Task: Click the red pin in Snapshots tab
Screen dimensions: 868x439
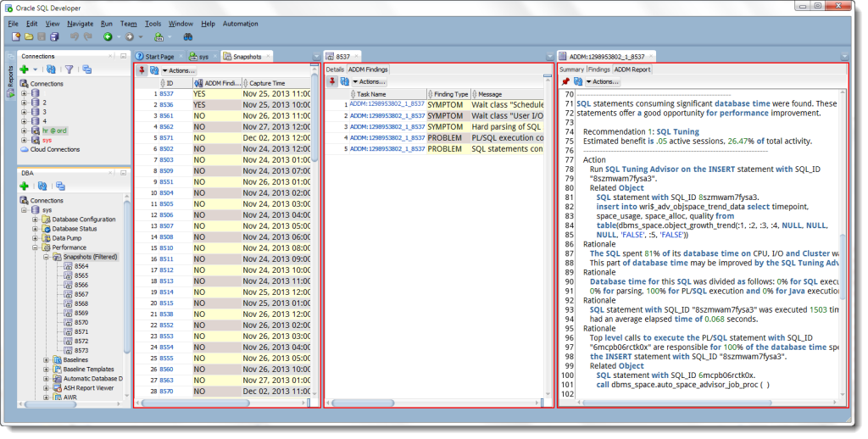Action: tap(142, 70)
